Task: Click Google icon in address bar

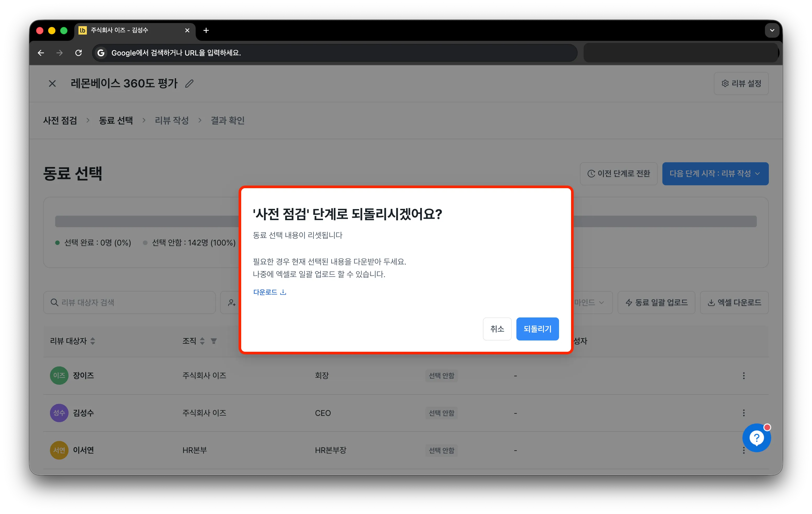Action: 101,53
